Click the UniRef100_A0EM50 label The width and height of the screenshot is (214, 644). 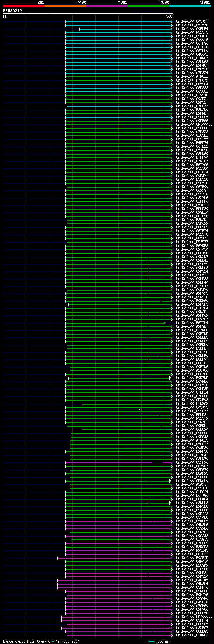pos(192,613)
